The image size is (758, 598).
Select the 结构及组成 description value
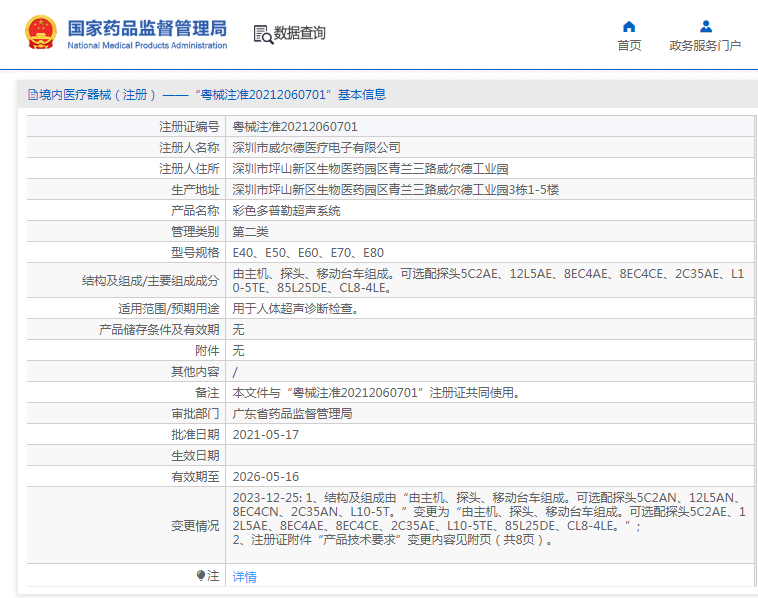tap(488, 280)
